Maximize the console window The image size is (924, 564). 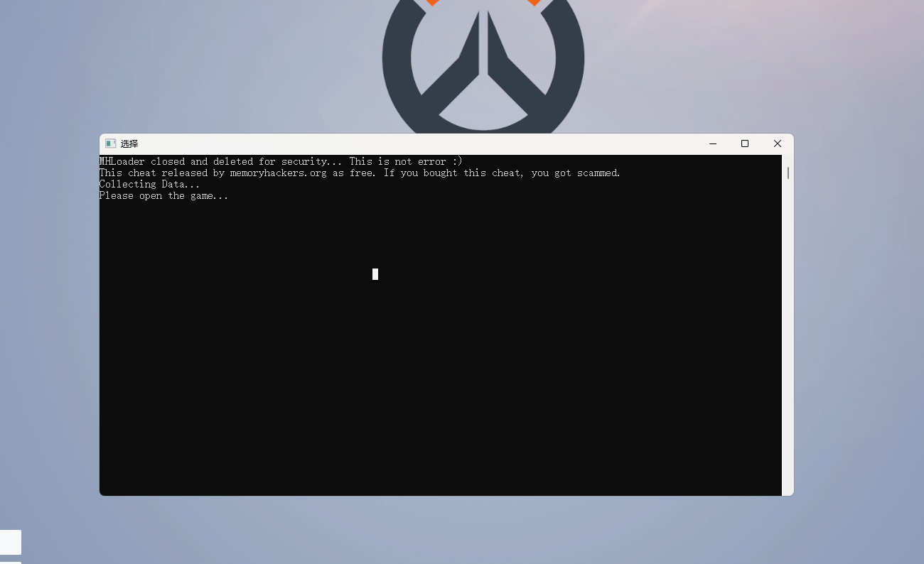pyautogui.click(x=745, y=143)
